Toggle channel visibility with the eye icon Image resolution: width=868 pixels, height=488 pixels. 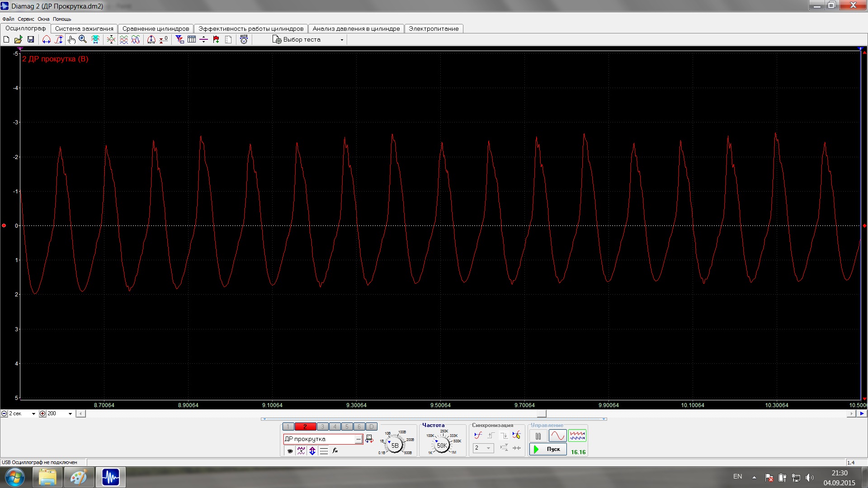290,450
